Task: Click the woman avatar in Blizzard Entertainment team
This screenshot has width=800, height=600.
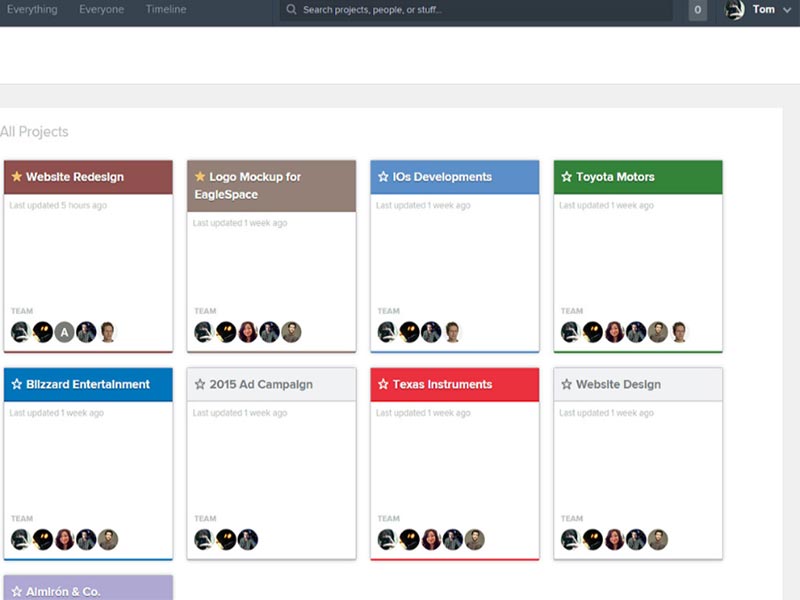Action: 64,539
